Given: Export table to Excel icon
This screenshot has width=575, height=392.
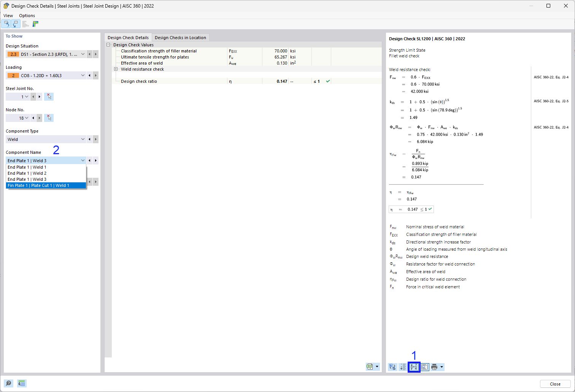Looking at the screenshot, I should (x=370, y=367).
